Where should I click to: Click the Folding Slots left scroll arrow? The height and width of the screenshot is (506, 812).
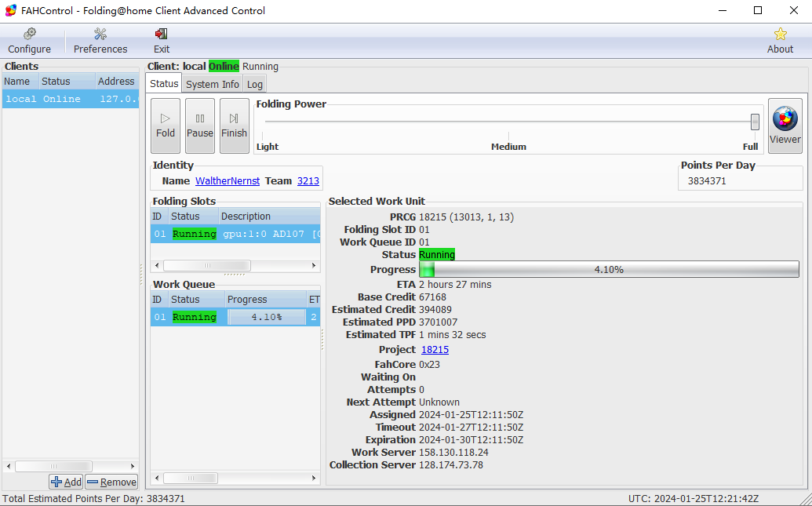158,266
